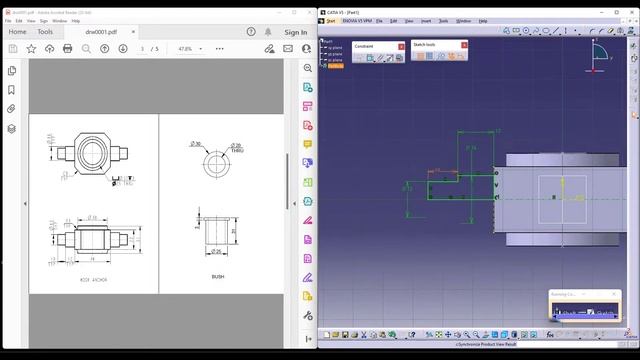Screen dimensions: 640x360
Task: Click Save icon in CATIA bottom toolbar
Action: click(345, 335)
